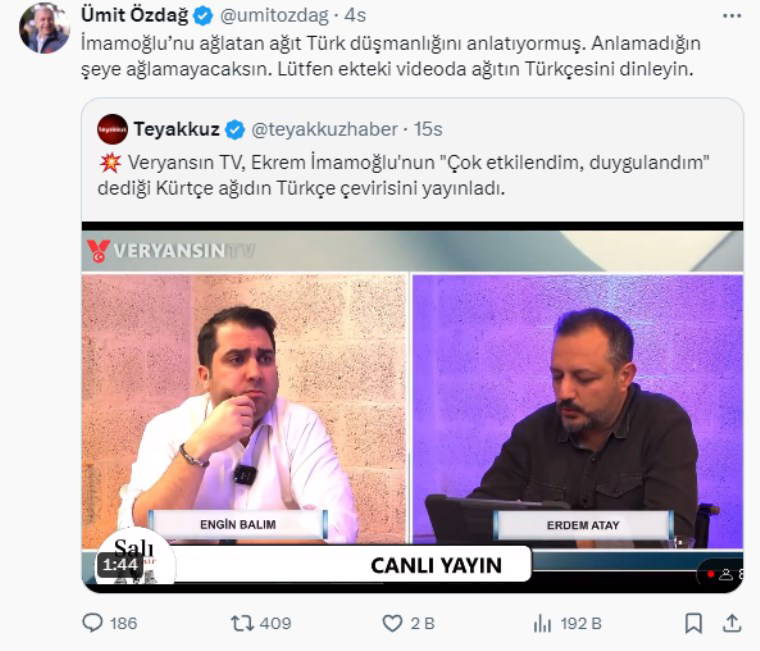The width and height of the screenshot is (760, 651).
Task: Click the 1:44 video duration badge
Action: coord(120,565)
